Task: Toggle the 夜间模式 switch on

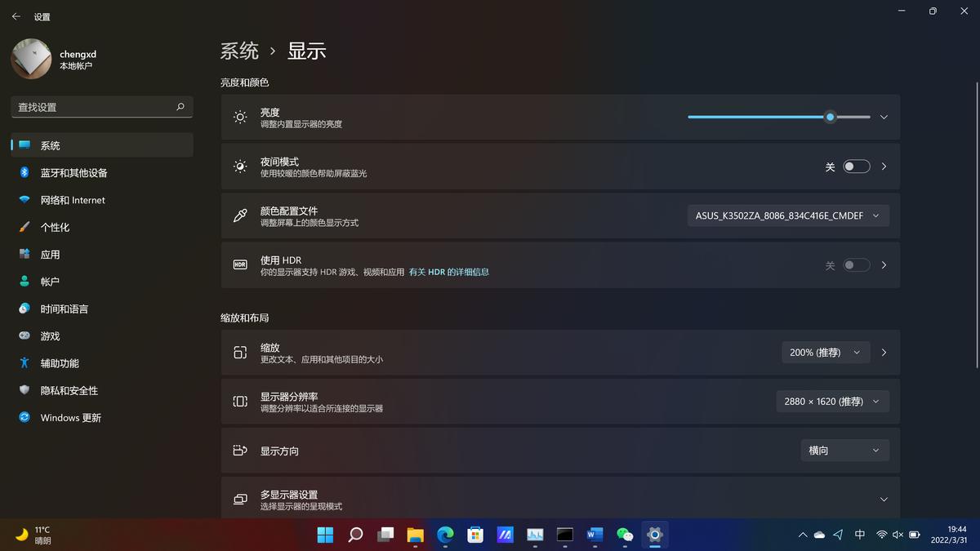Action: pos(856,166)
